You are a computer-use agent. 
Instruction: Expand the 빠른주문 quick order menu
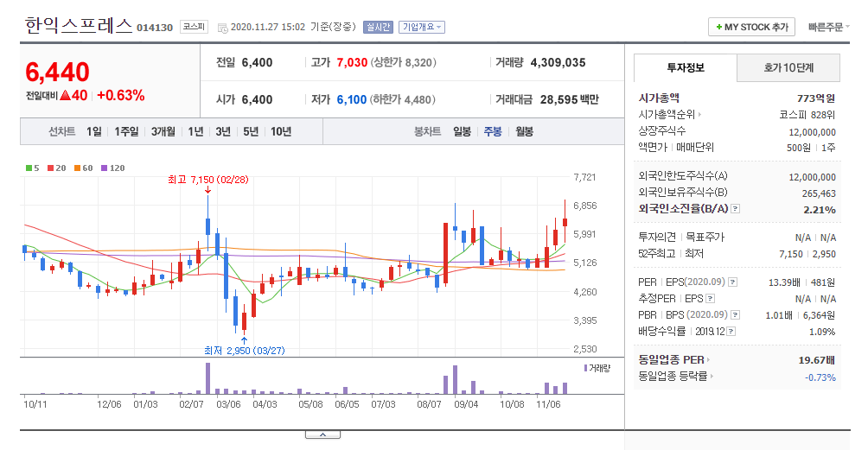click(828, 27)
